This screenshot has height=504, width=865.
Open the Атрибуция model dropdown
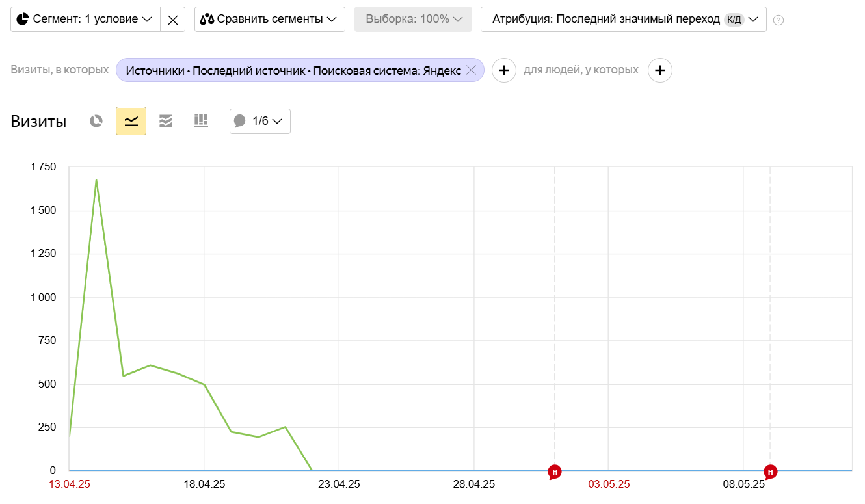point(622,20)
